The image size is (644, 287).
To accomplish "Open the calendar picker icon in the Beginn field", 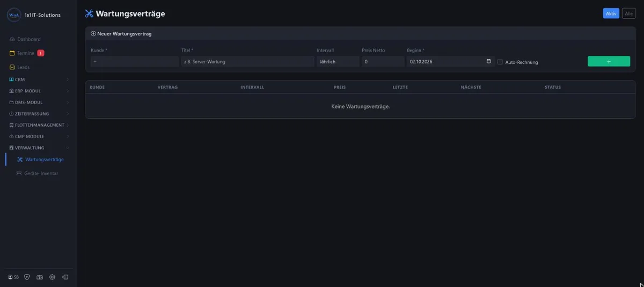I will point(488,61).
